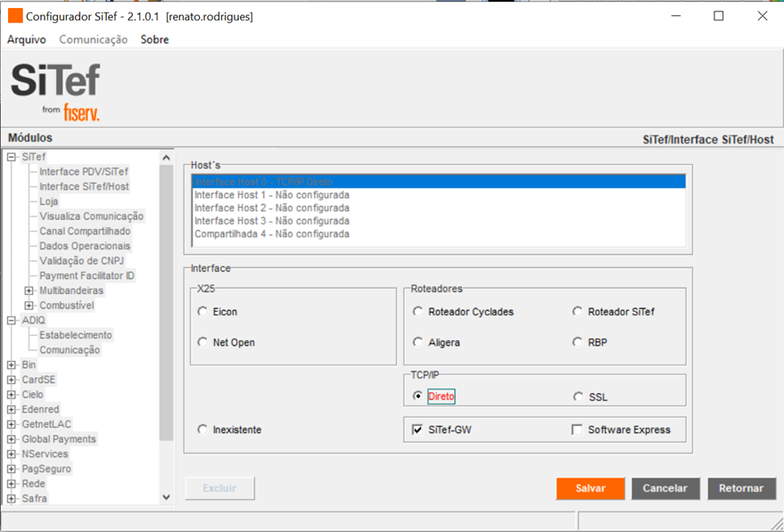Screen dimensions: 784x532
Task: Check the Software Express checkbox
Action: pyautogui.click(x=577, y=430)
